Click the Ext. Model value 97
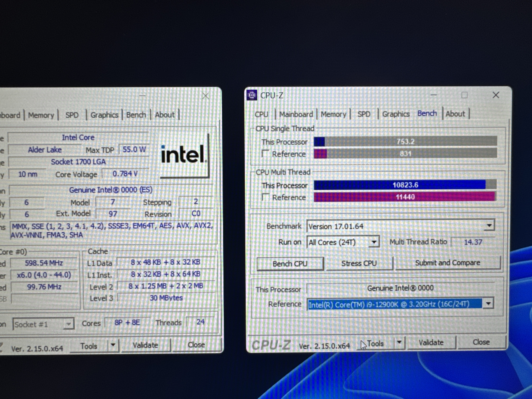Screen dimensions: 532x399 [x=113, y=214]
